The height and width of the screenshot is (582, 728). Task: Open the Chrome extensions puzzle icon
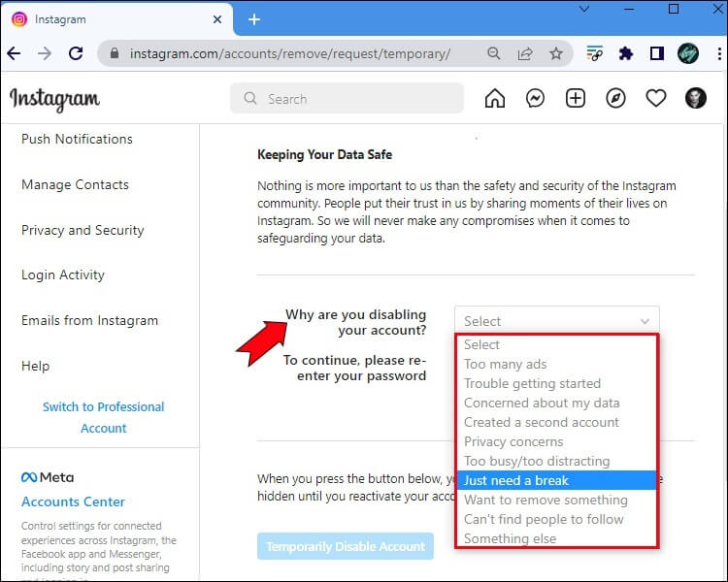pos(626,54)
